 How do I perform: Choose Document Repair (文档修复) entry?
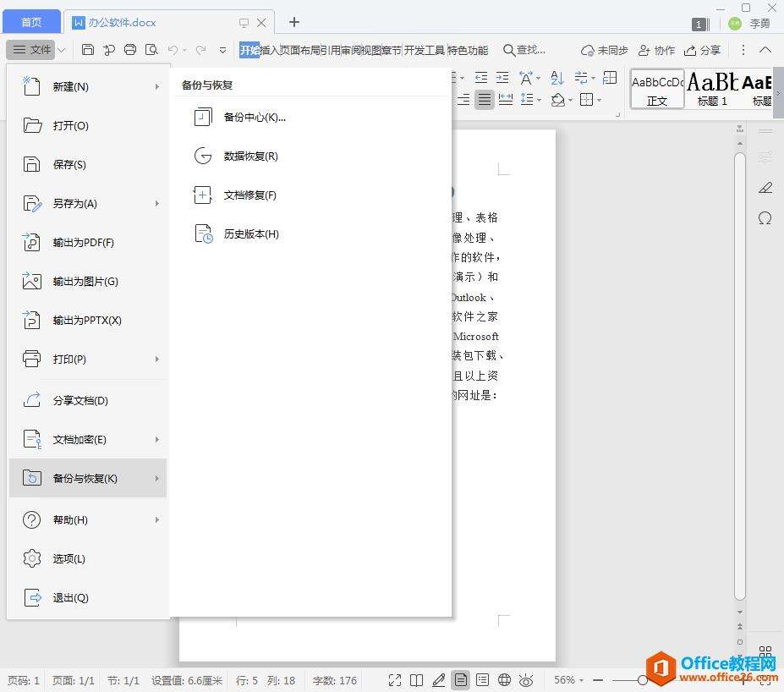pos(249,195)
